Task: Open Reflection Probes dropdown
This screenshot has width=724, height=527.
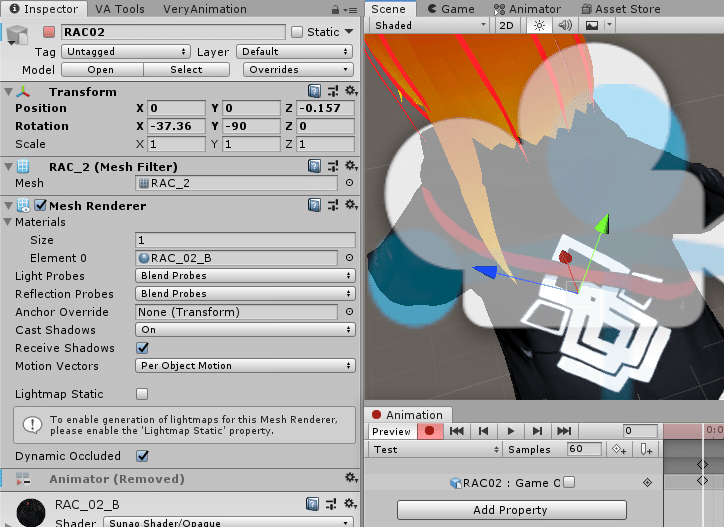Action: (x=245, y=294)
